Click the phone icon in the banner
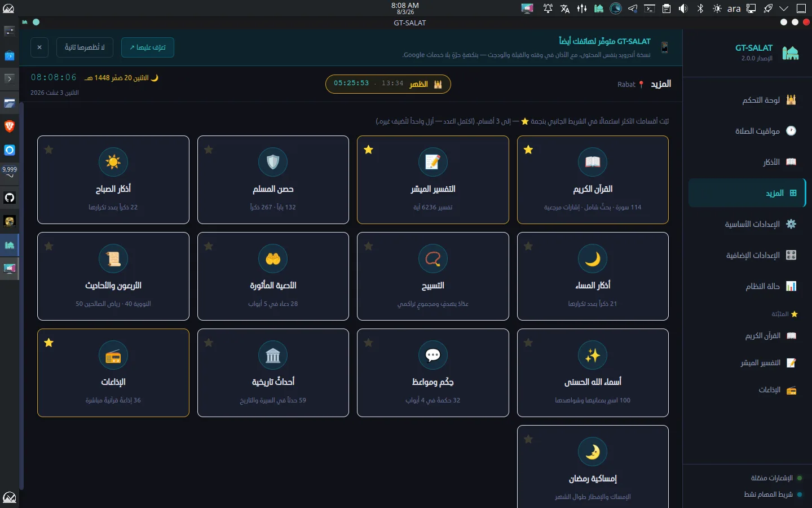This screenshot has width=812, height=508. [x=664, y=47]
